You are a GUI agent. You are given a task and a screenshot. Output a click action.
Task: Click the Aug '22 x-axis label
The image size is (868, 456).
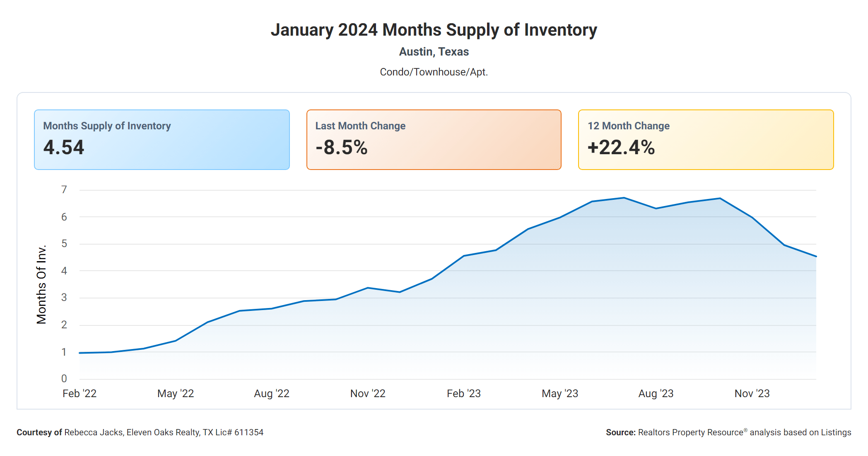click(272, 393)
